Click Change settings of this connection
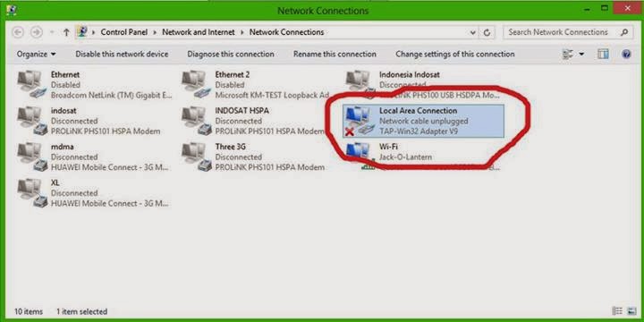Image resolution: width=644 pixels, height=322 pixels. (455, 55)
